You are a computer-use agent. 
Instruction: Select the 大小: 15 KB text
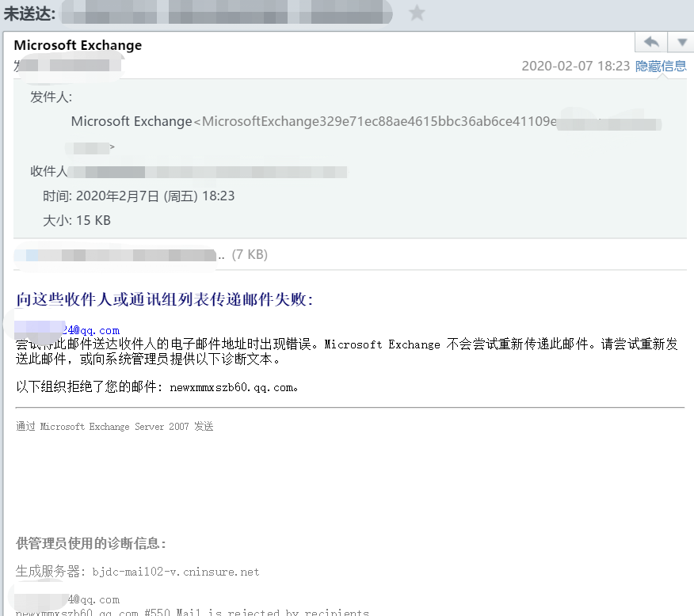coord(77,220)
